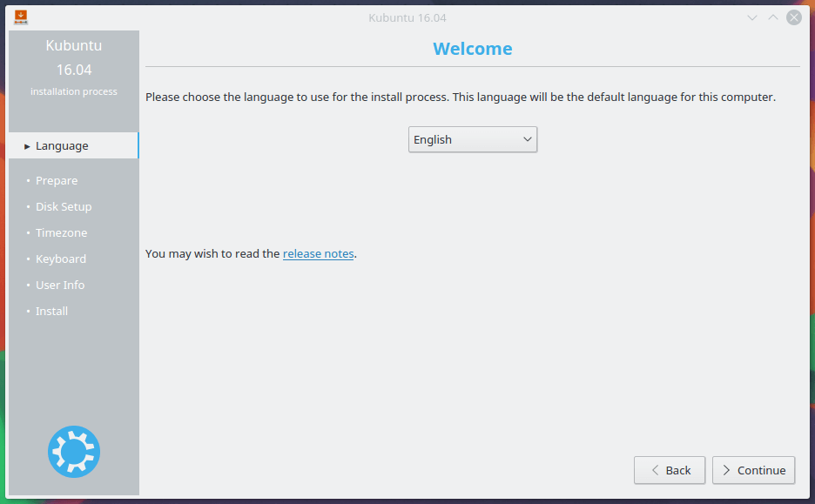Click the Welcome heading
815x504 pixels.
473,49
